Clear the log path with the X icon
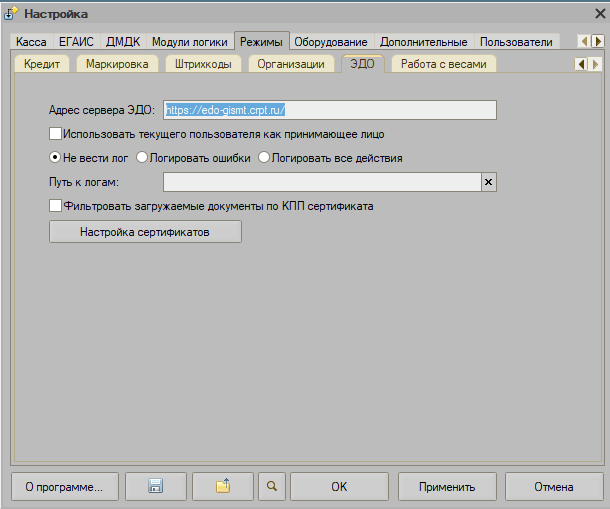Screen dimensions: 610x509 (x=488, y=182)
